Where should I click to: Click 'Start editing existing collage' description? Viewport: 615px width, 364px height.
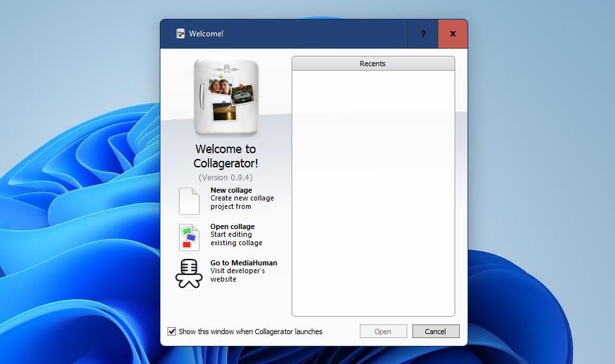click(236, 239)
